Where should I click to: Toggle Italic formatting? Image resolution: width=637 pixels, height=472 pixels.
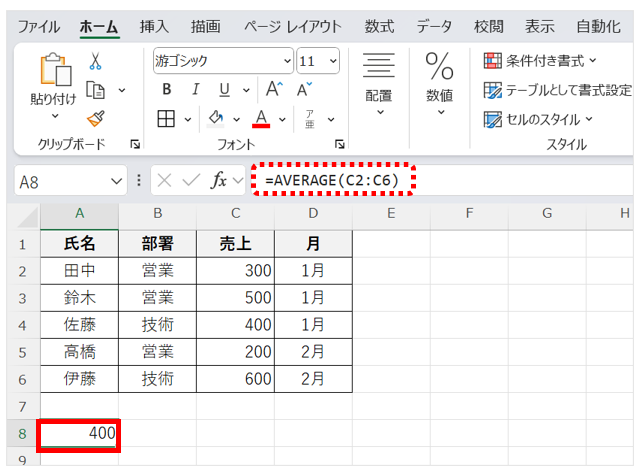(x=196, y=89)
